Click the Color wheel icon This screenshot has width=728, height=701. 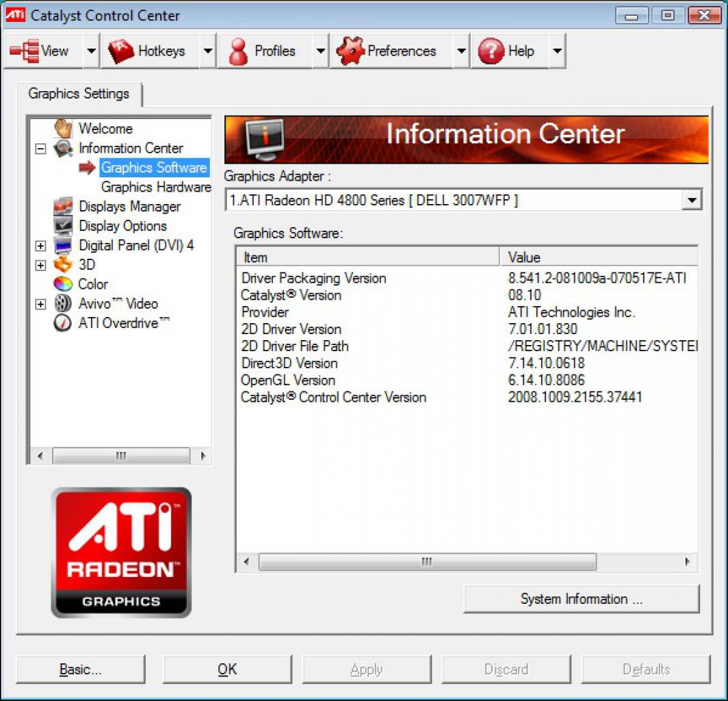tap(63, 284)
